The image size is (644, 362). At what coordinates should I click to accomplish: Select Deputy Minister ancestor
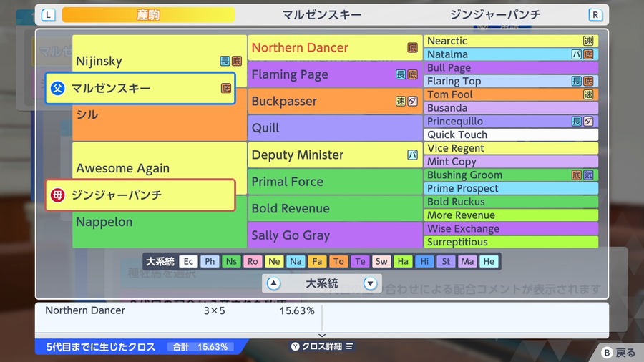tap(335, 155)
